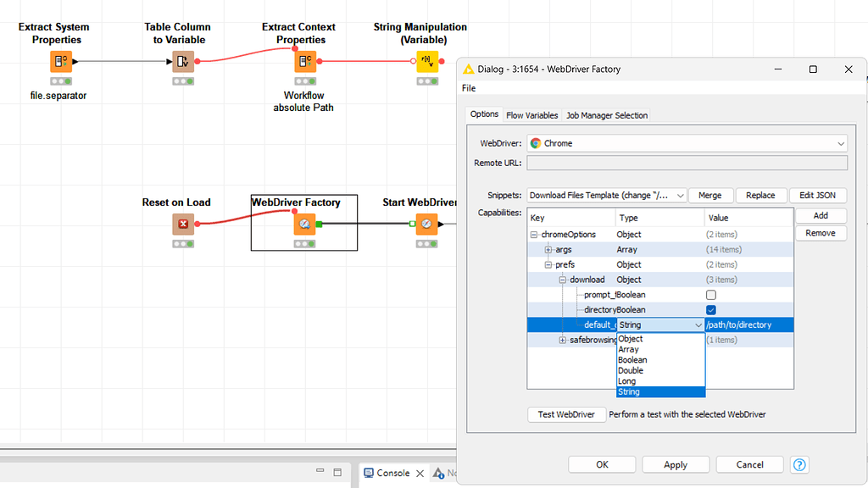This screenshot has height=488, width=868.
Task: Expand the safebrowsing capability entry
Action: [563, 339]
